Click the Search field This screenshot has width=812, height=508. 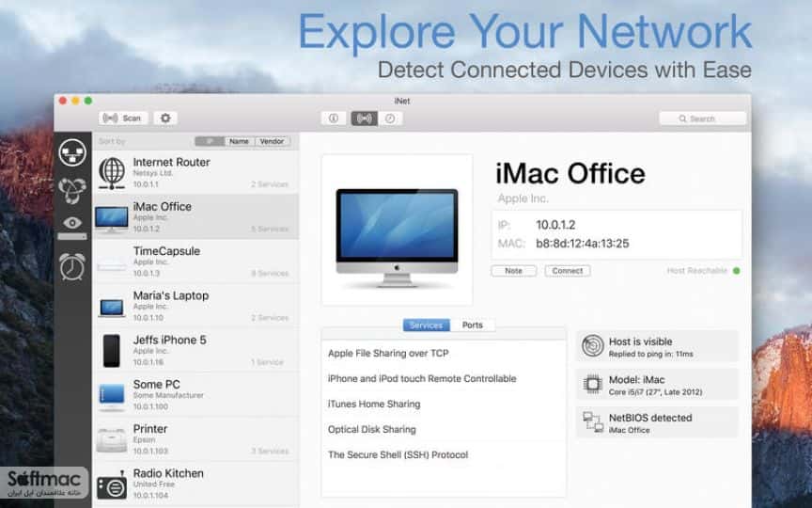(x=703, y=119)
